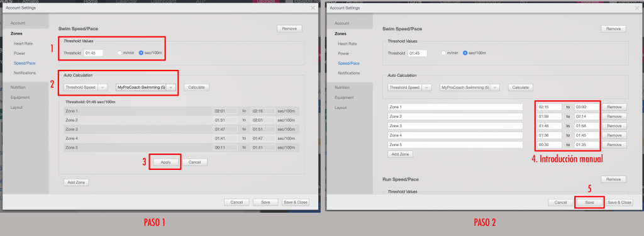Open Nutrition in PASO 2 sidebar
Viewport: 644px width, 236px height.
tap(342, 87)
